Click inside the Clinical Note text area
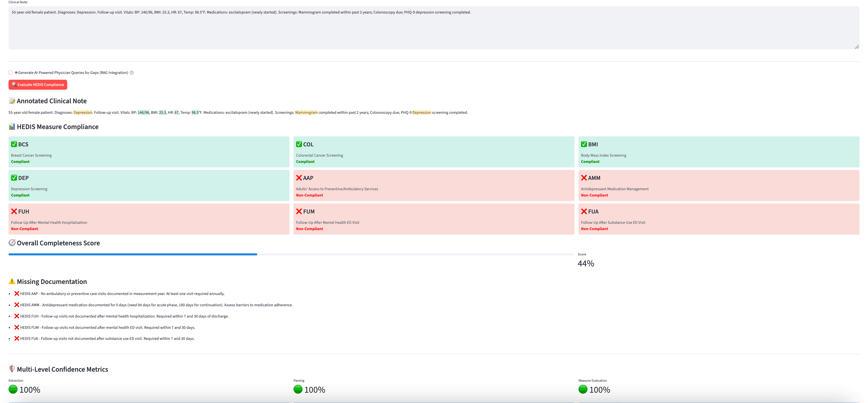 434,27
